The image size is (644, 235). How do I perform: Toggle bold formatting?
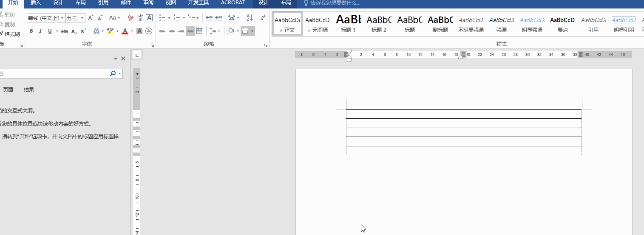coord(31,31)
